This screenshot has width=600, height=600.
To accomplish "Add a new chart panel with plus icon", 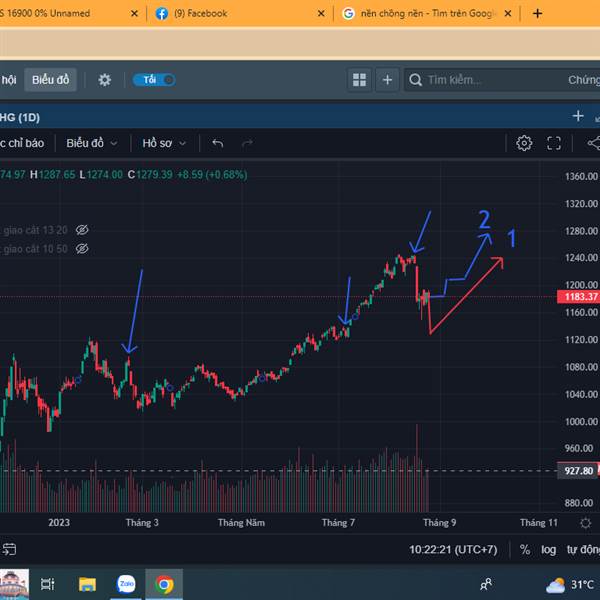I will [x=578, y=116].
